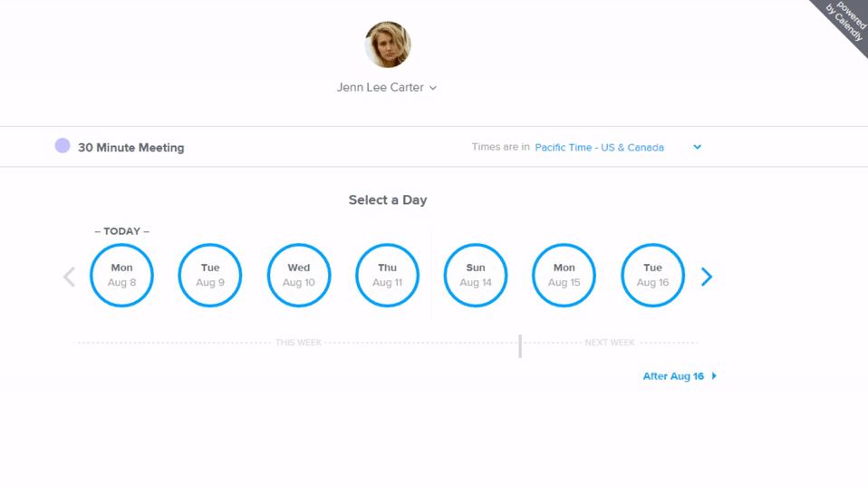Choose Thu Aug 11 as the day
Viewport: 868px width, 487px height.
(x=387, y=276)
